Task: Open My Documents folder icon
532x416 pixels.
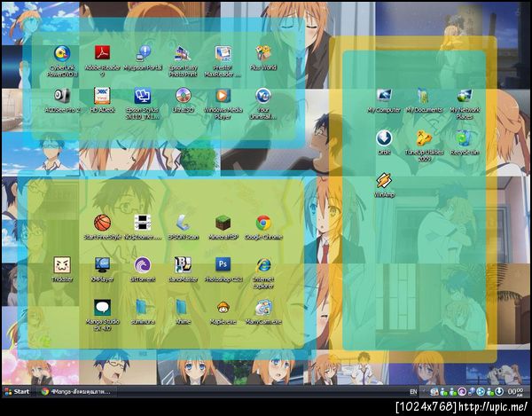Action: [x=424, y=96]
